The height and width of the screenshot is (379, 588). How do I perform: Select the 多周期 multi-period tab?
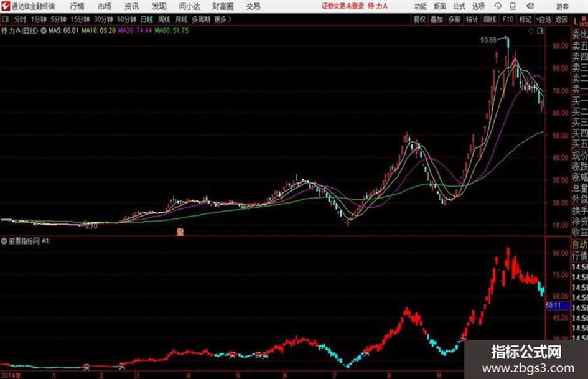201,19
